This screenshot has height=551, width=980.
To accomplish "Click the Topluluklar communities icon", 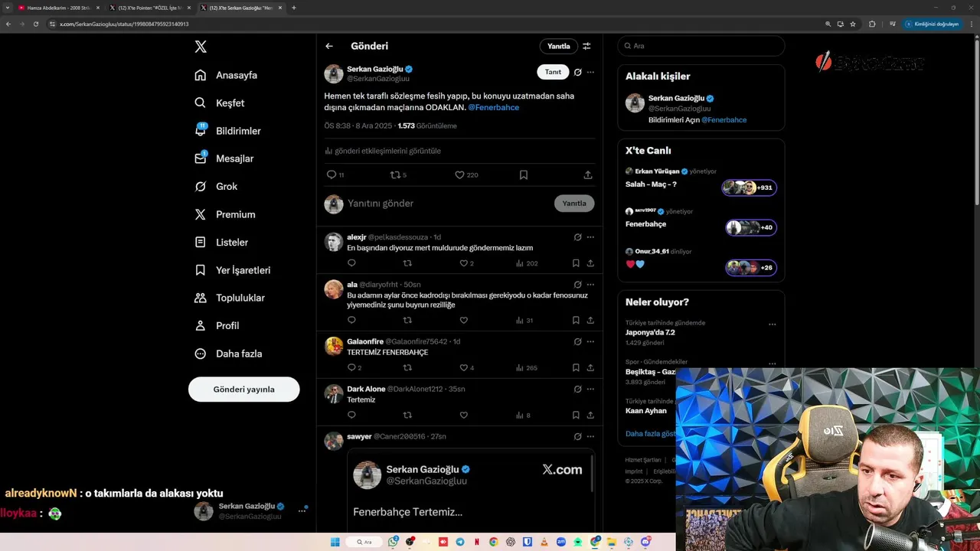I will [x=200, y=298].
